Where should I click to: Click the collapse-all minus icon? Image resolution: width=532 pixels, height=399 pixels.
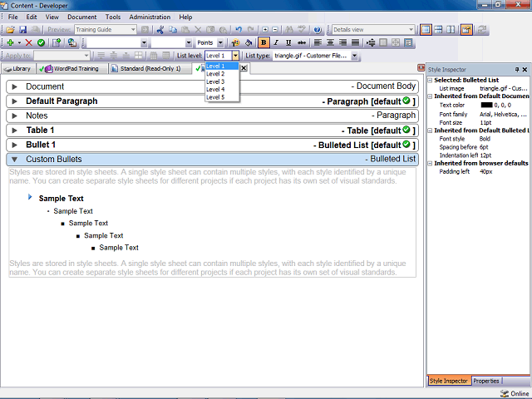coord(275,30)
